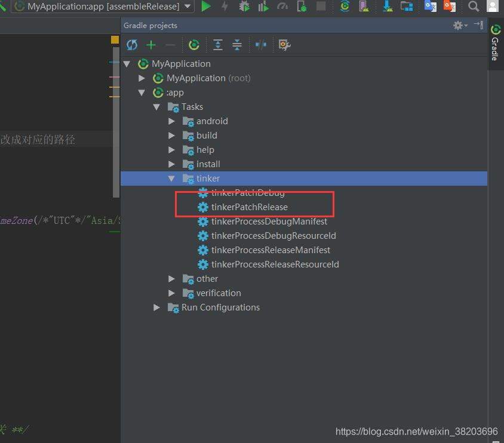Expand the other tasks group
Image resolution: width=504 pixels, height=443 pixels.
pos(171,279)
